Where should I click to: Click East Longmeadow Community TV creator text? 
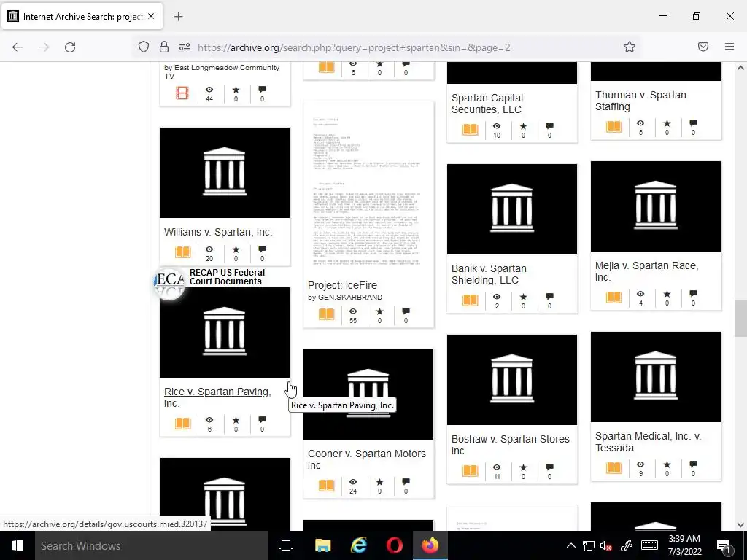click(x=222, y=72)
